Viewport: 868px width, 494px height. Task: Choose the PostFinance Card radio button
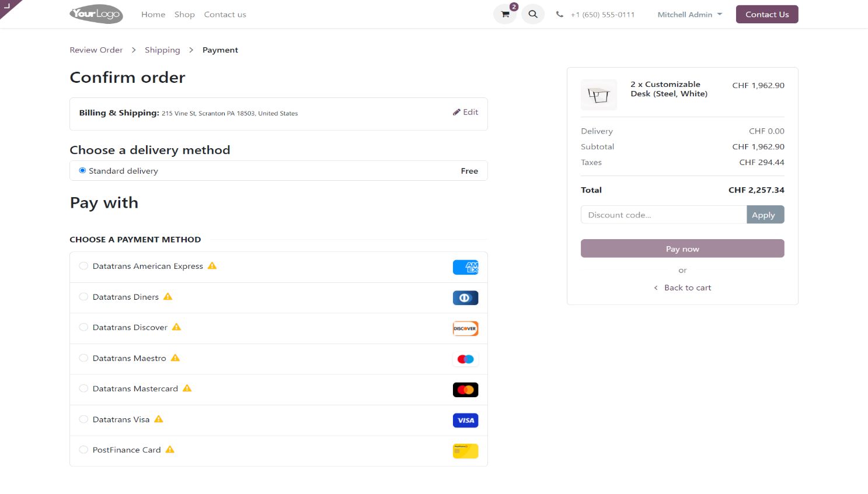point(83,450)
